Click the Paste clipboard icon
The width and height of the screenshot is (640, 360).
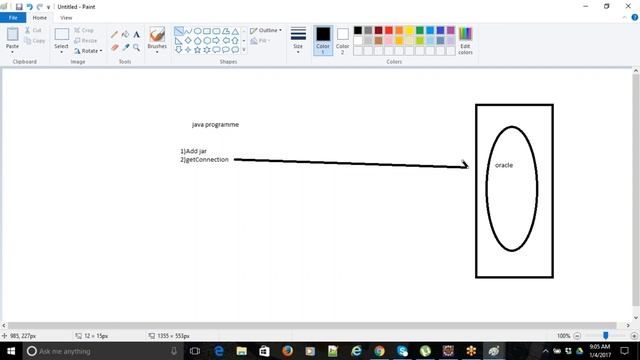coord(12,35)
